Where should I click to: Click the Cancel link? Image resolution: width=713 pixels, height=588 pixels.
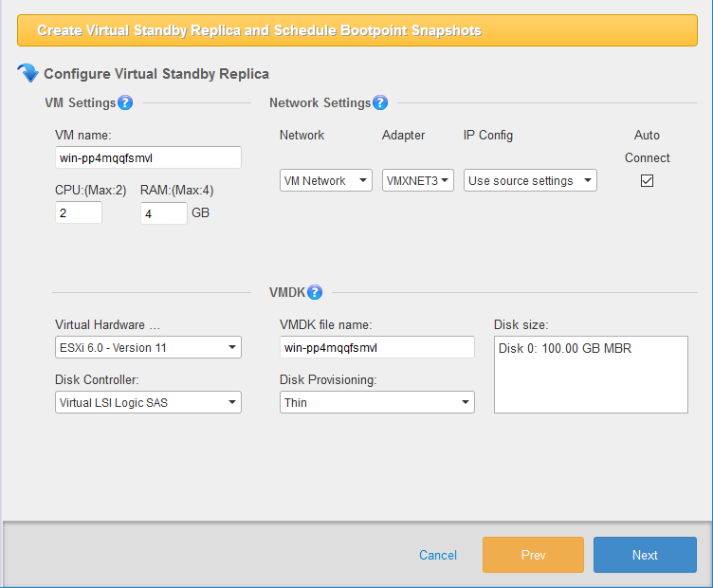[x=438, y=555]
